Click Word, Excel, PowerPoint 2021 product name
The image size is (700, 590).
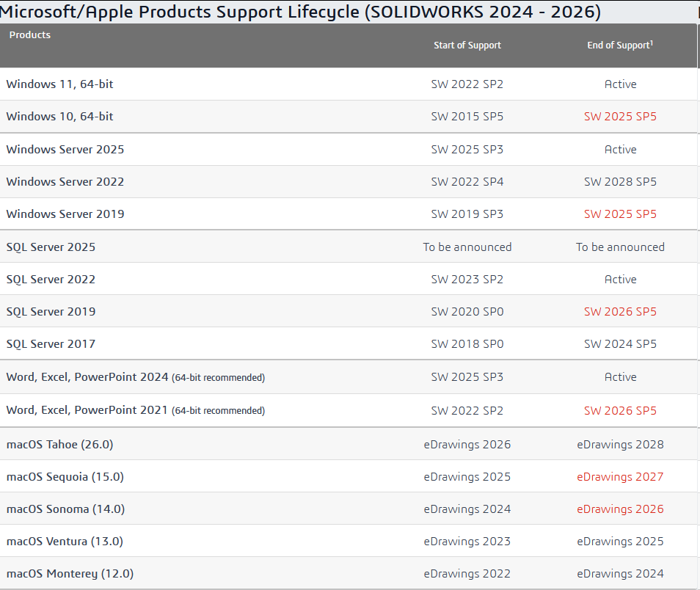87,410
